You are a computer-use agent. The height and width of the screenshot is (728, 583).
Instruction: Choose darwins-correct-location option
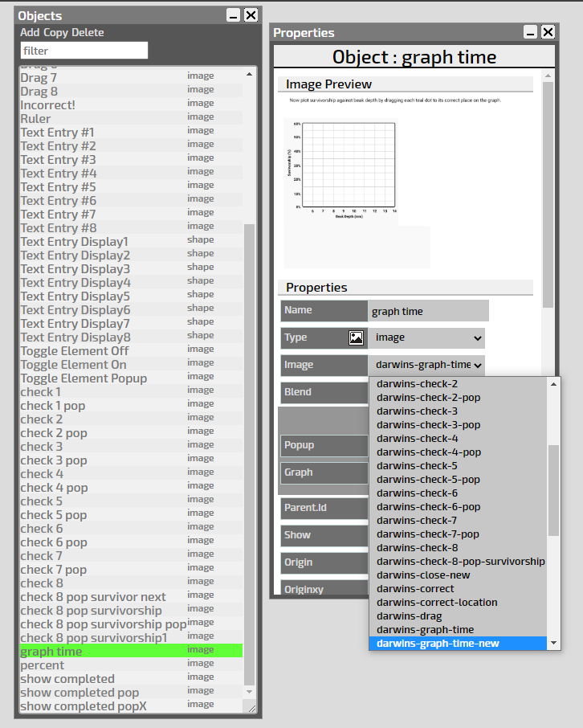coord(458,602)
